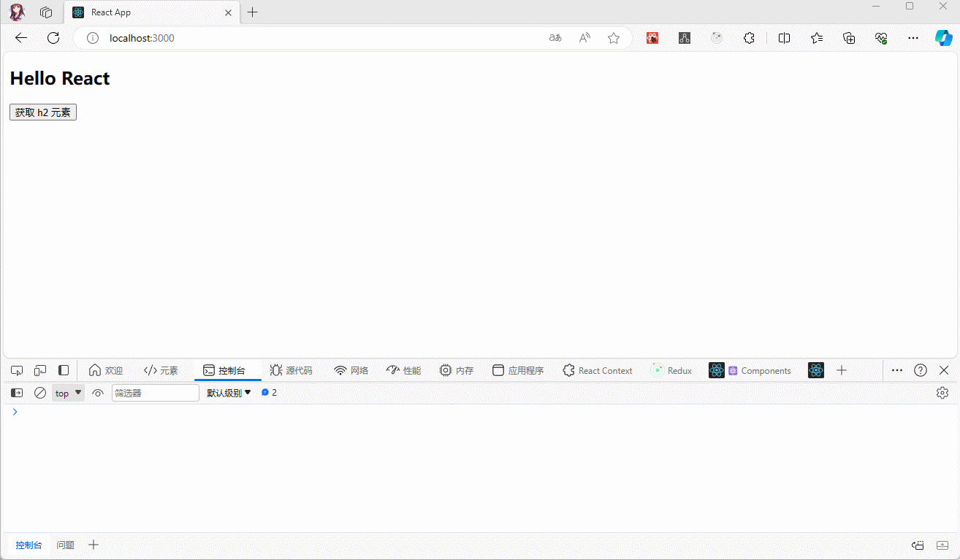Screen dimensions: 960x560
Task: Add page to favorites star icon
Action: (614, 38)
